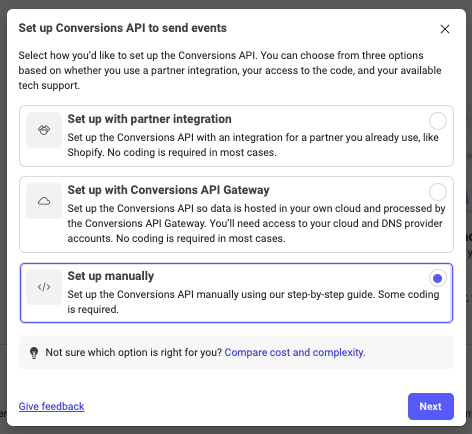Click the lightbulb tip icon

pos(34,353)
